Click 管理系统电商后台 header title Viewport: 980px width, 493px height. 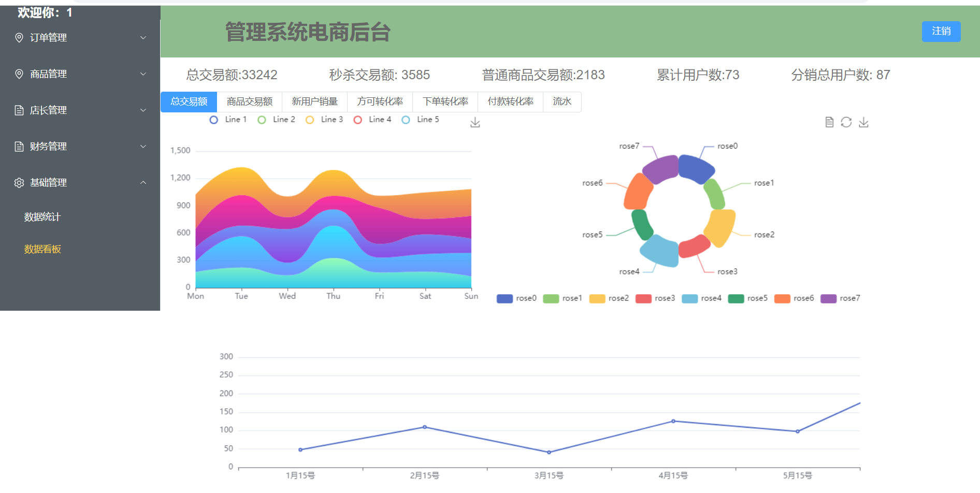click(x=308, y=32)
